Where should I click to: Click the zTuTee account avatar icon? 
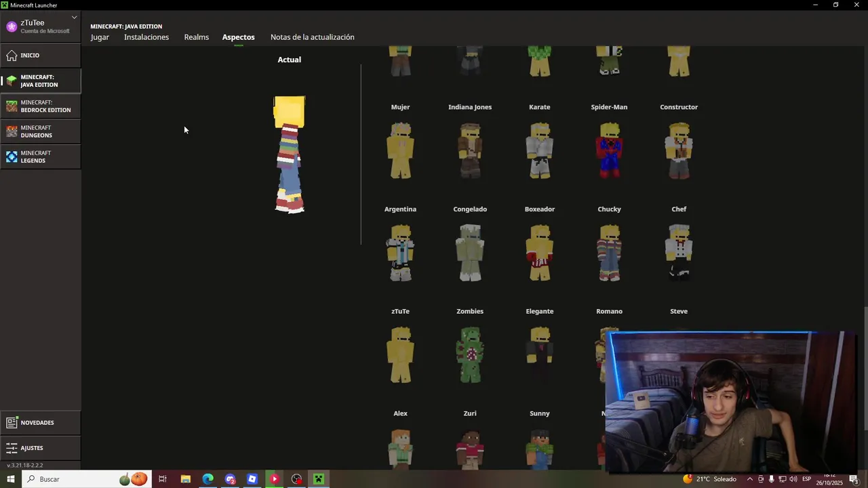pyautogui.click(x=12, y=26)
